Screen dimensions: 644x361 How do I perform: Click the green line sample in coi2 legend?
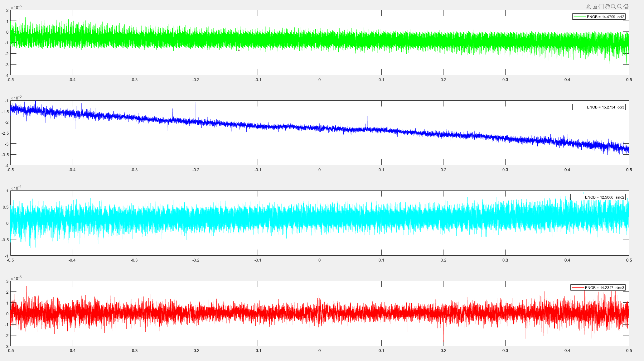tap(579, 17)
